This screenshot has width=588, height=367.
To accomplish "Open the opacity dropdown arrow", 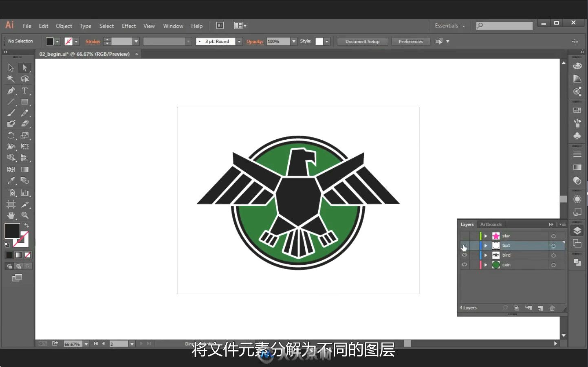I will point(294,42).
